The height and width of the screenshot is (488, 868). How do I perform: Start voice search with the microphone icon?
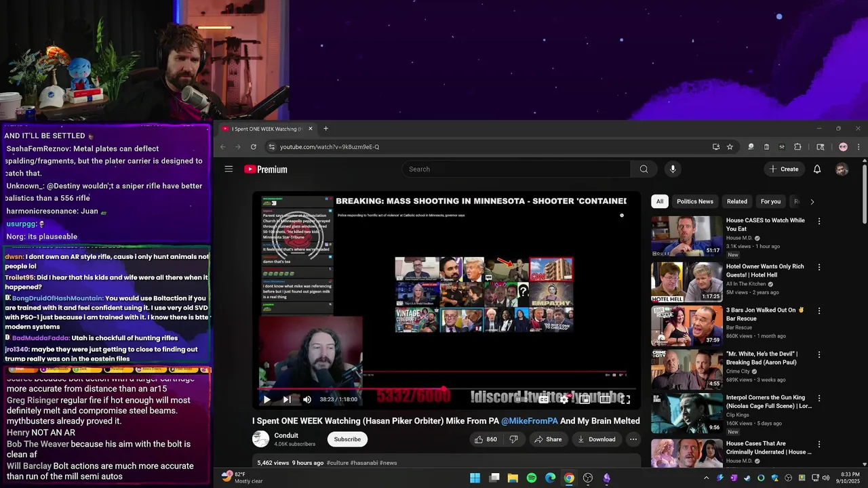[673, 169]
